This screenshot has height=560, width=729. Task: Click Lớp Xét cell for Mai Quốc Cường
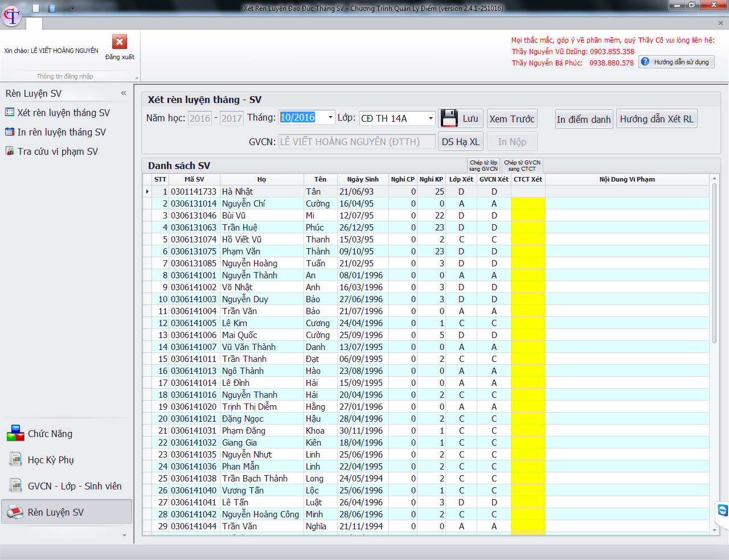(461, 335)
